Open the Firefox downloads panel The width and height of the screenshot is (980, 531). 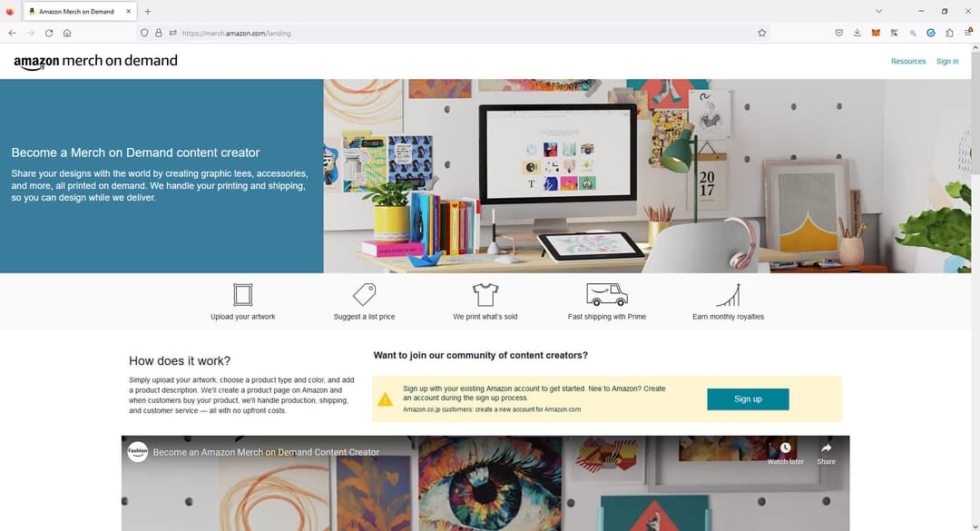(857, 34)
